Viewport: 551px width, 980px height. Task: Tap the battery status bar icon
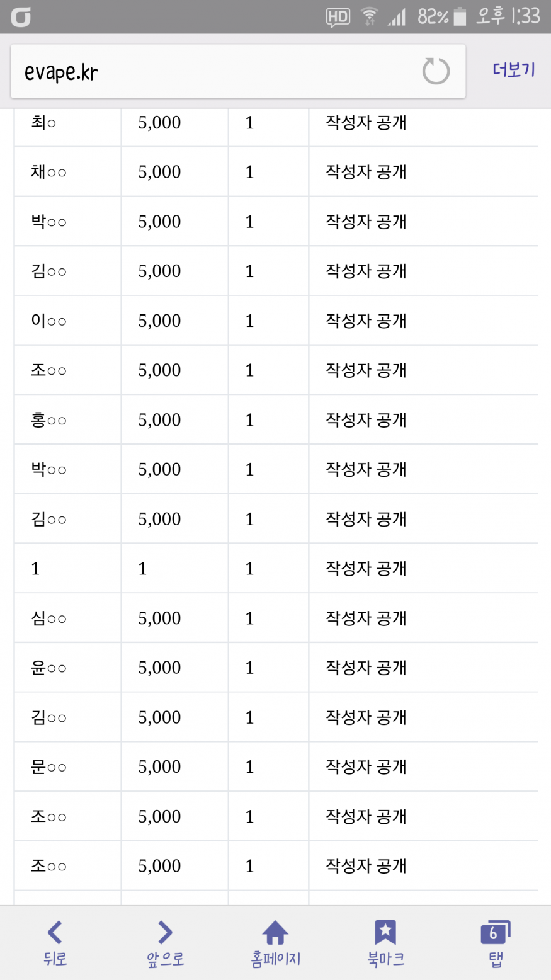[x=460, y=17]
